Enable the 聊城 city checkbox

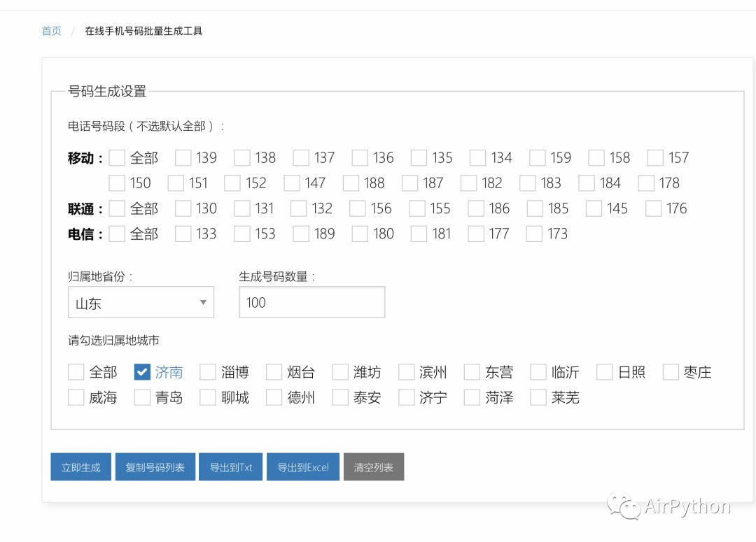(x=208, y=397)
